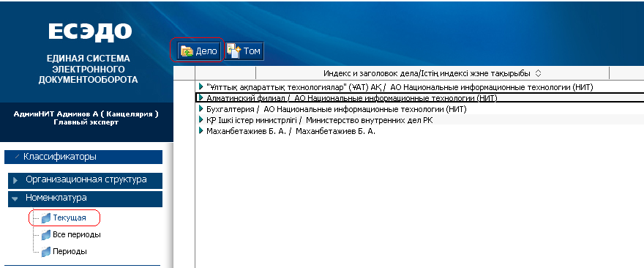Click the document icon on Том button
Viewport: 644px width, 268px height.
234,52
